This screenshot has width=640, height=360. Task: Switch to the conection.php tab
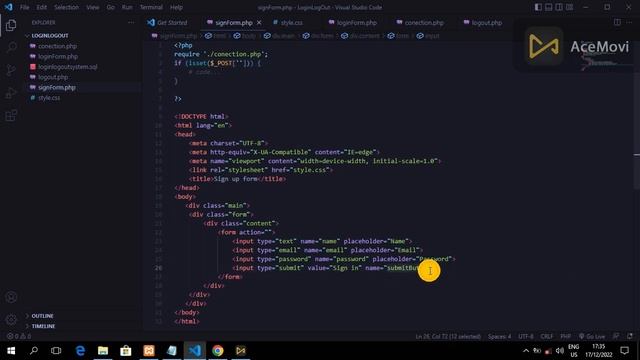420,22
